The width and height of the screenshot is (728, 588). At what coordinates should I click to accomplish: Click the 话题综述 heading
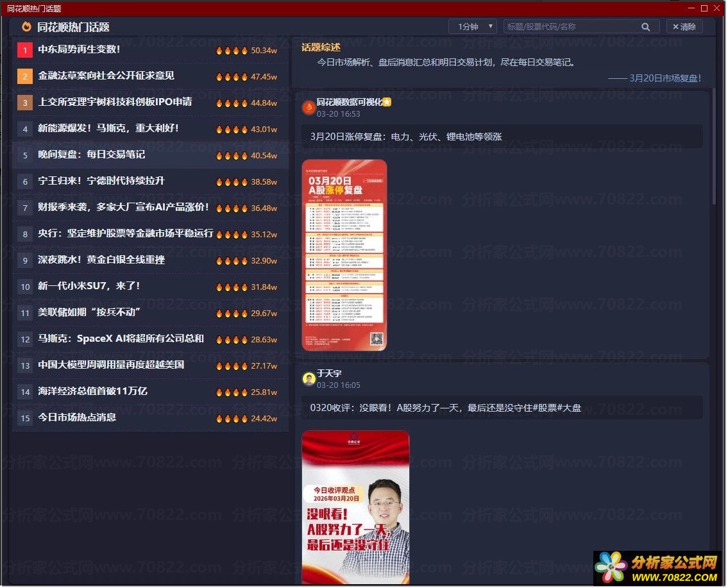point(321,47)
